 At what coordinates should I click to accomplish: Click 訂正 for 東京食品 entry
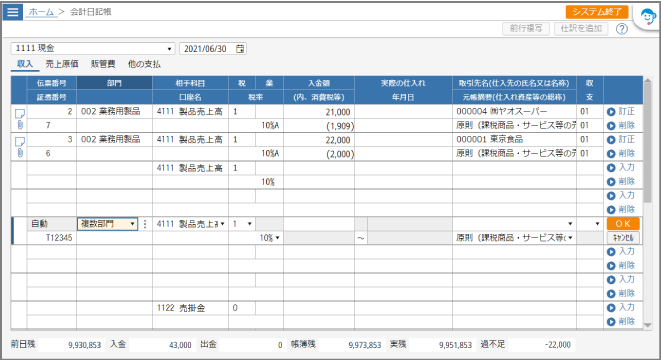pos(621,139)
